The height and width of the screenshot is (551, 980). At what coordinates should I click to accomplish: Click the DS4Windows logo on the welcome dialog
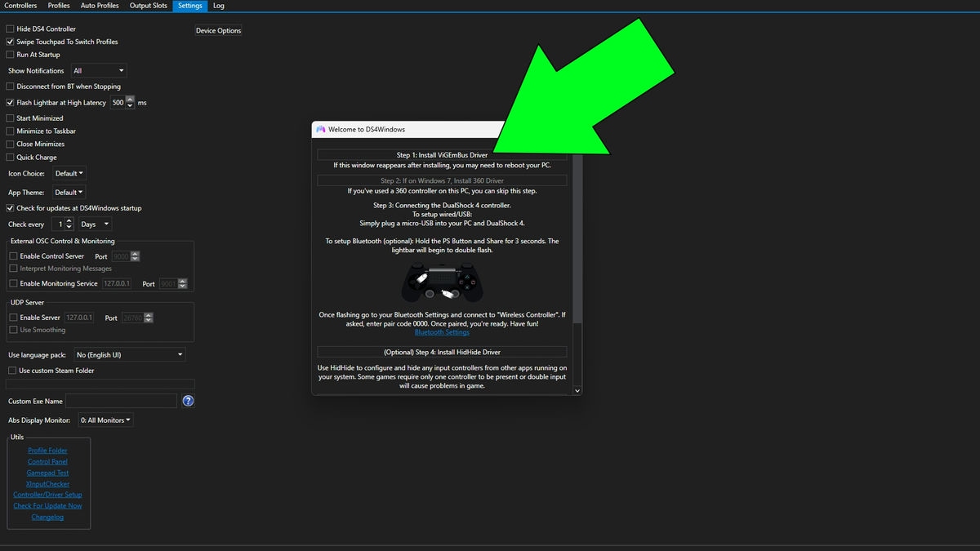pyautogui.click(x=319, y=128)
